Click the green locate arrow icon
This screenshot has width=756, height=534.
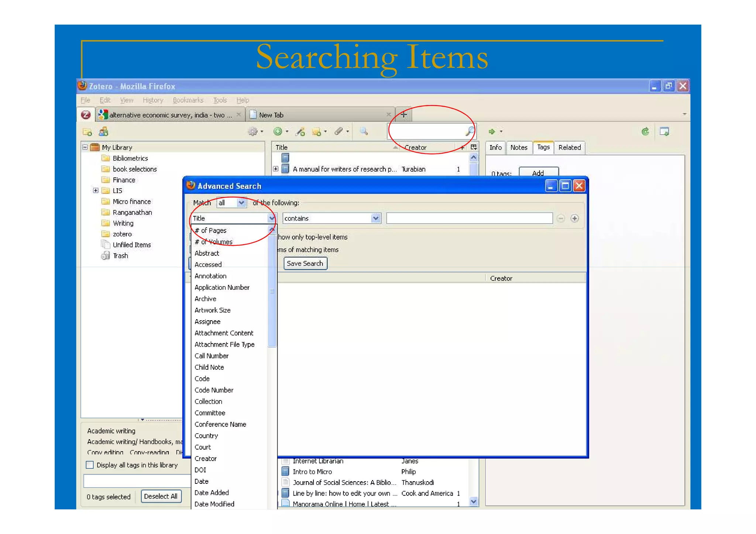[492, 131]
